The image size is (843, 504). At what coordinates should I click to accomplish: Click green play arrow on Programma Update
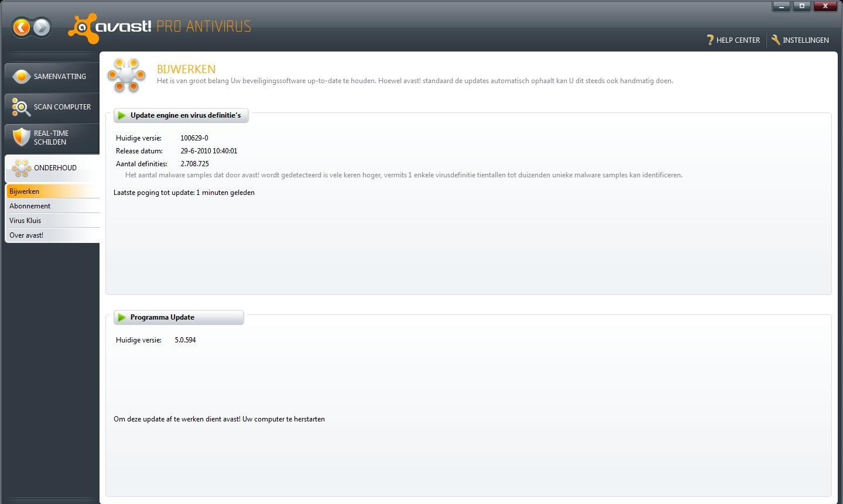point(122,317)
